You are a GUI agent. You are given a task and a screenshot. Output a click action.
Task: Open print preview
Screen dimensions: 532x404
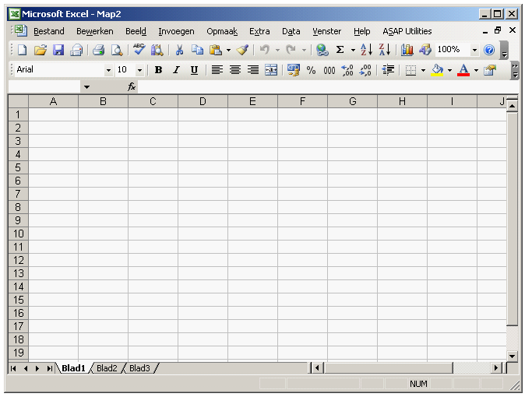tap(117, 50)
